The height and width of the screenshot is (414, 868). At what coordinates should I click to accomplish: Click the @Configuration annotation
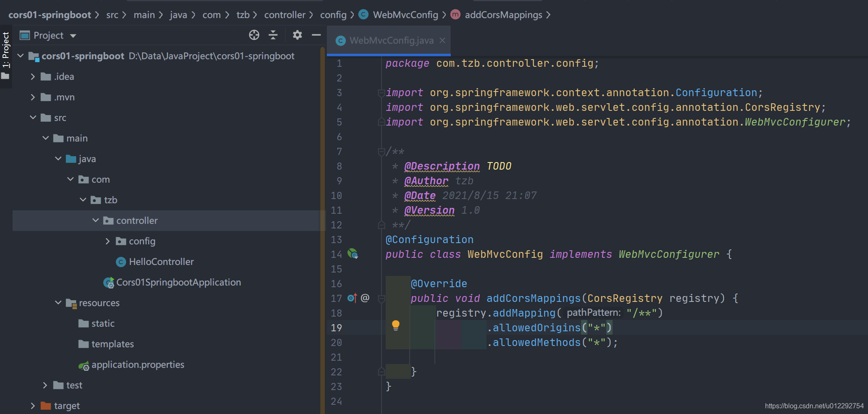pyautogui.click(x=429, y=239)
